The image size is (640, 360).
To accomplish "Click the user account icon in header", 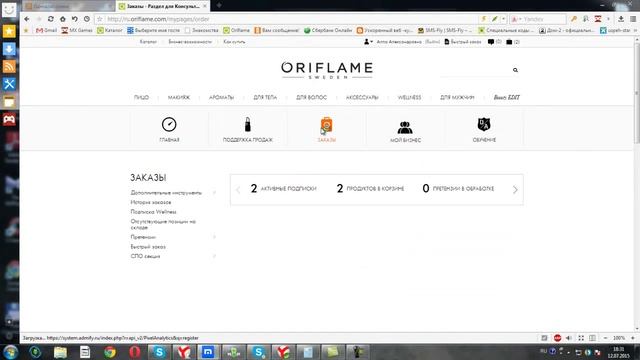I will pyautogui.click(x=367, y=42).
